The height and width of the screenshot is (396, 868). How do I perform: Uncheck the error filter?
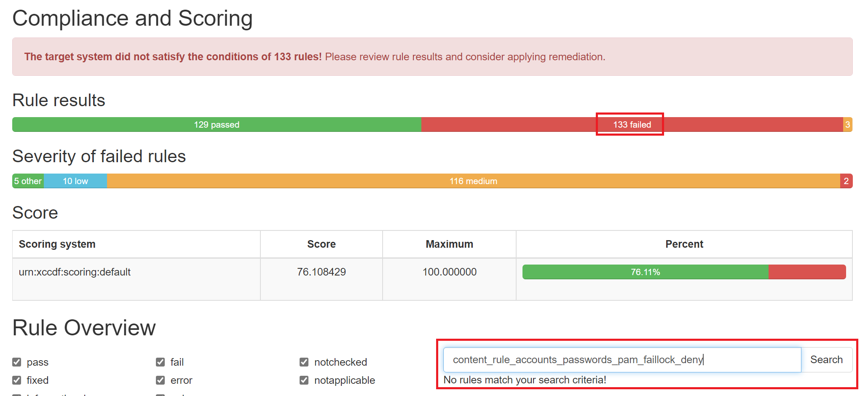tap(160, 380)
